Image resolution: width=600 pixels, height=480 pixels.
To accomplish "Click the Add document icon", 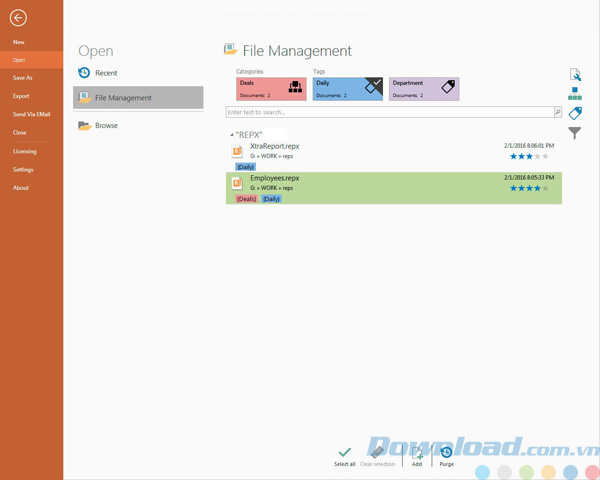I will [417, 453].
